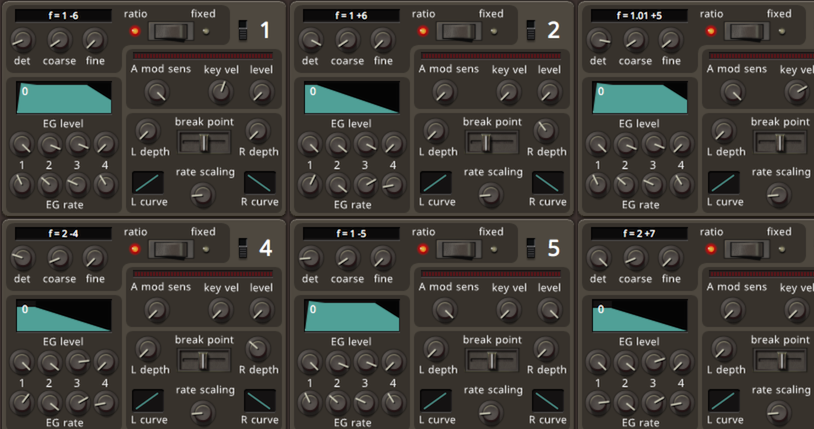Click the R curve display in operator 1
814x429 pixels.
click(x=260, y=183)
